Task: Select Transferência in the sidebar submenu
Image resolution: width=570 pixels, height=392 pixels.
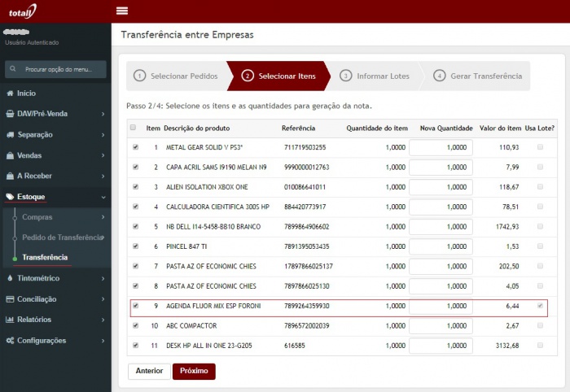Action: 45,258
